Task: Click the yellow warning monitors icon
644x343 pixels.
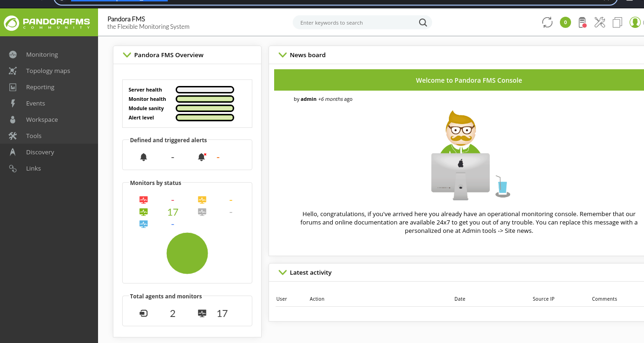Action: 202,200
